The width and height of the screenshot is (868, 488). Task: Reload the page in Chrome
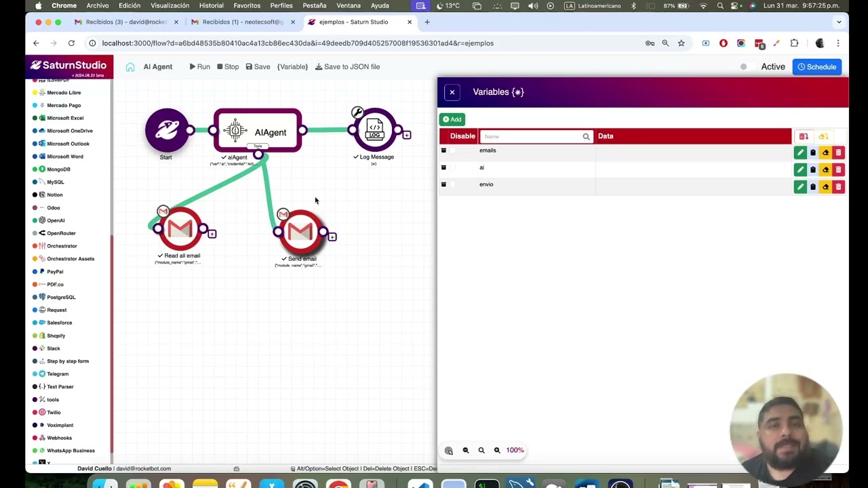click(x=71, y=43)
